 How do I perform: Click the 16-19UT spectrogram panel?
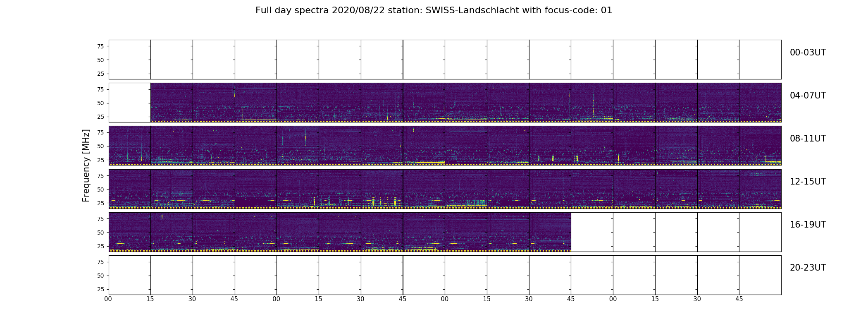point(445,232)
